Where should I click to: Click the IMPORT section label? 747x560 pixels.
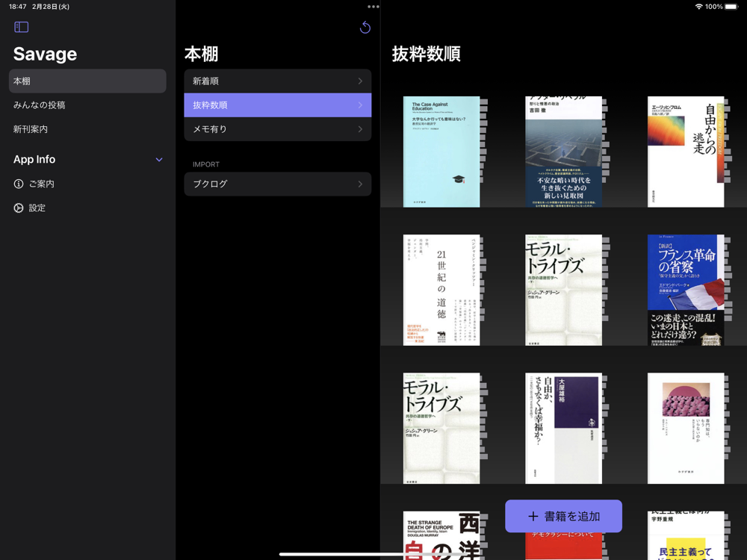(x=206, y=164)
